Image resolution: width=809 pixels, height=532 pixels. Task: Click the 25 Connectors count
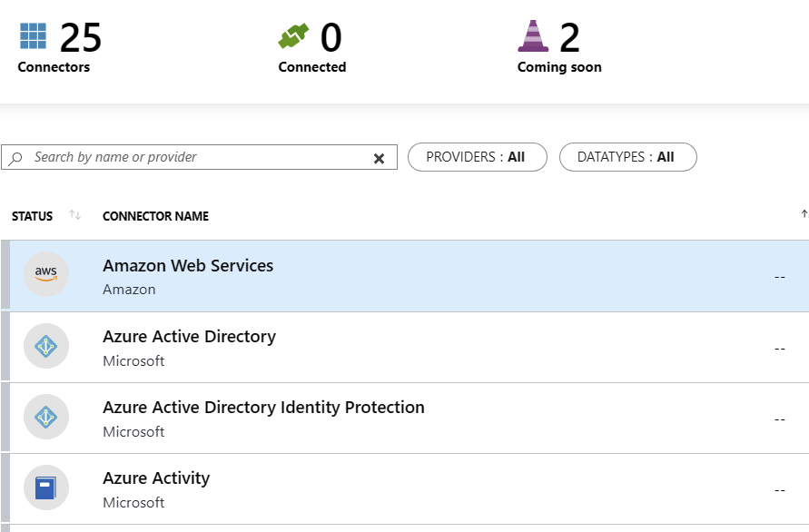(x=81, y=37)
